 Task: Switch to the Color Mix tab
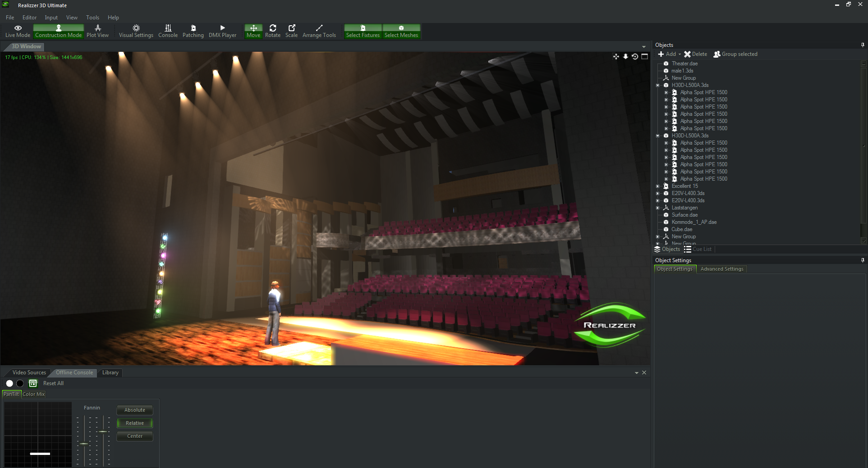pos(34,394)
